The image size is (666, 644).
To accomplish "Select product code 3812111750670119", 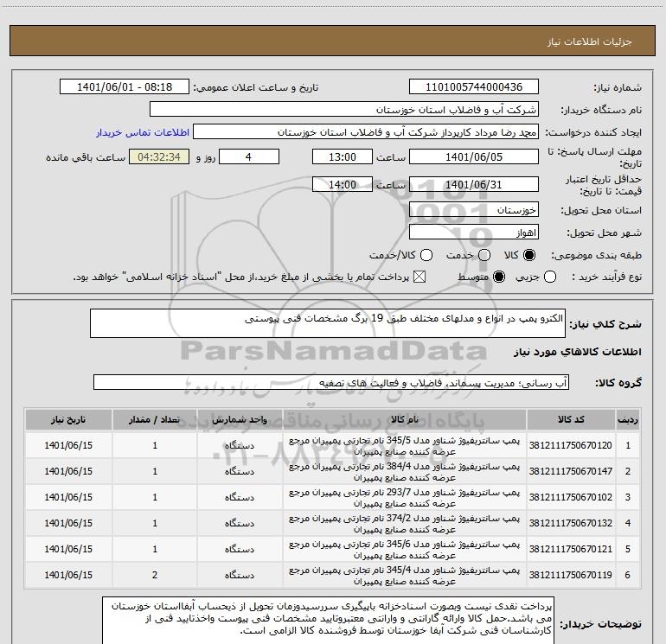I will [571, 575].
